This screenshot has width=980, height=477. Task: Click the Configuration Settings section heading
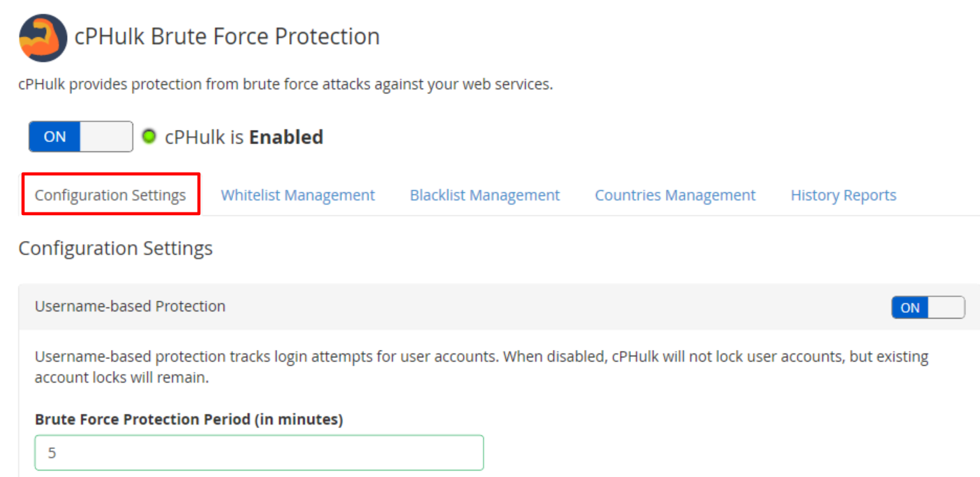[116, 248]
